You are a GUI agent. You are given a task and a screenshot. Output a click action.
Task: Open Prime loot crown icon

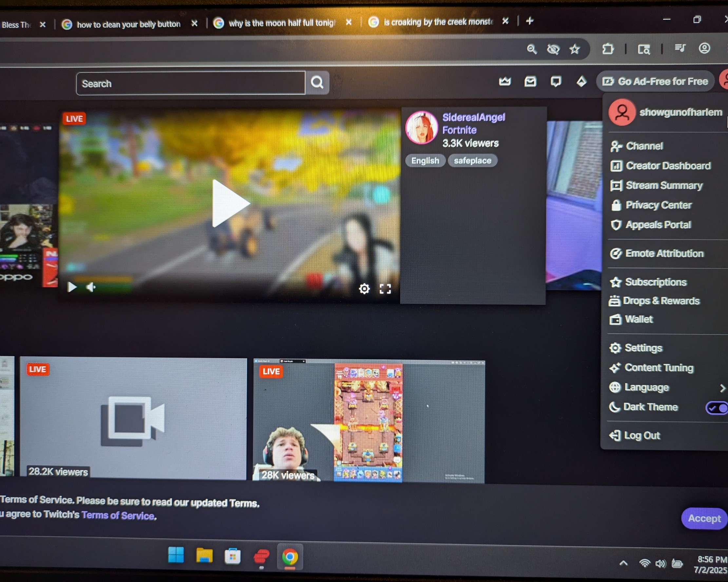pyautogui.click(x=505, y=81)
